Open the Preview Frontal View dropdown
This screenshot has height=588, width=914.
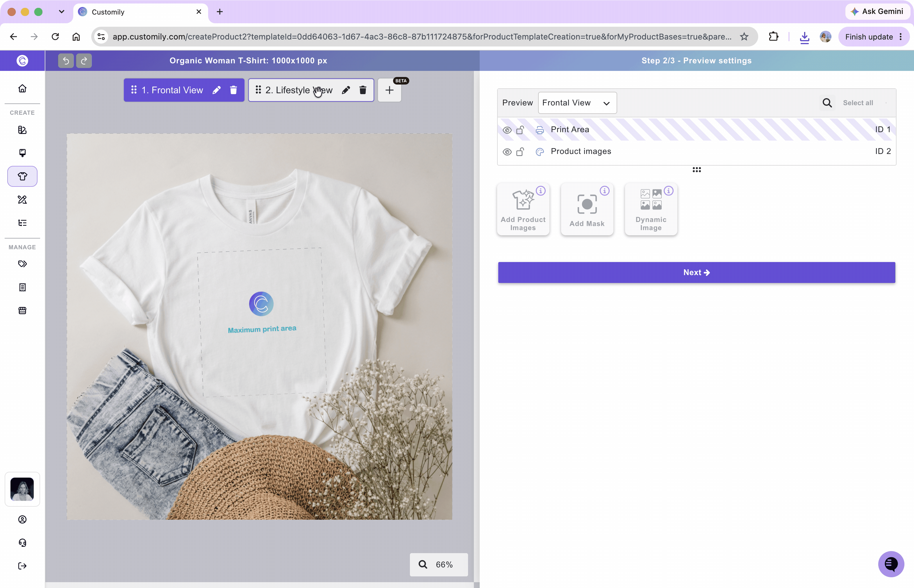pos(577,103)
